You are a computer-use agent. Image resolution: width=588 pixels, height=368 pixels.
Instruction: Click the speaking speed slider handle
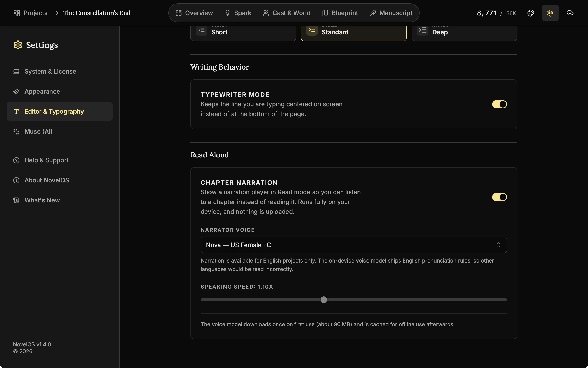coord(324,300)
